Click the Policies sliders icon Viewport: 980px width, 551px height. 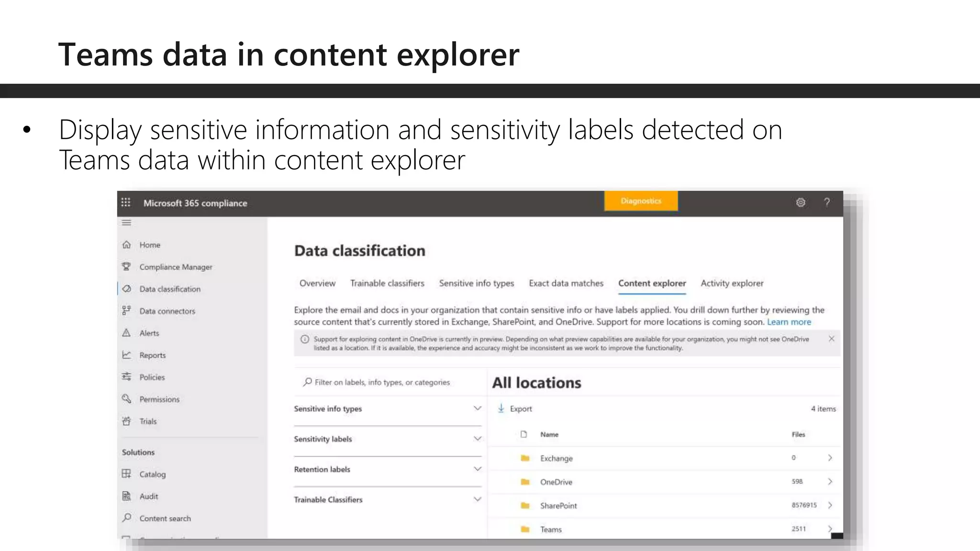[x=126, y=377]
